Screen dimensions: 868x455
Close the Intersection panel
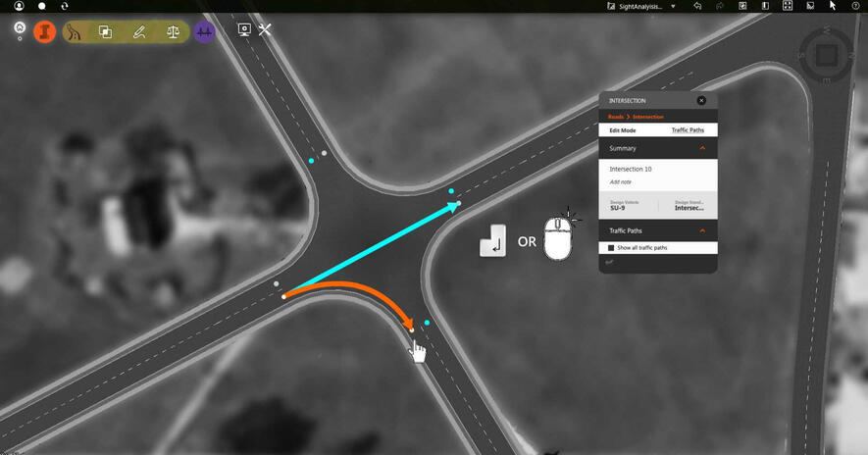(x=701, y=100)
